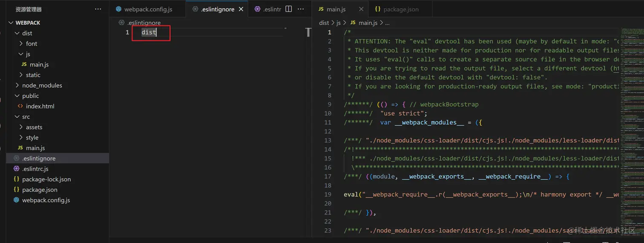Close the .eslintignore editor tab
The height and width of the screenshot is (243, 644).
tap(241, 9)
